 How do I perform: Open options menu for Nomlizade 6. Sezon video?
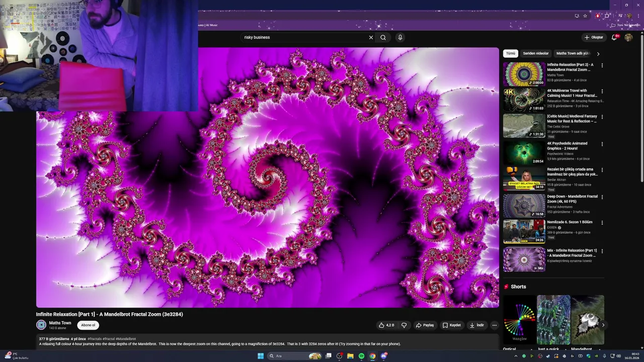coord(602,223)
